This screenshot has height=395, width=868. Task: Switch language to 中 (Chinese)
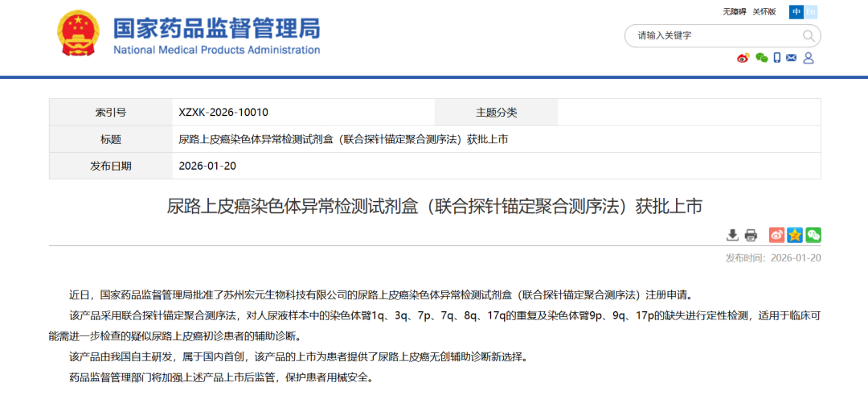(796, 11)
